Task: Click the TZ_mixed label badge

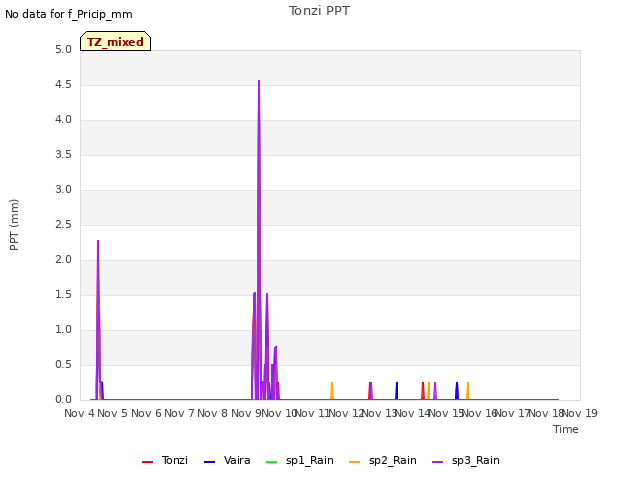Action: pyautogui.click(x=116, y=41)
